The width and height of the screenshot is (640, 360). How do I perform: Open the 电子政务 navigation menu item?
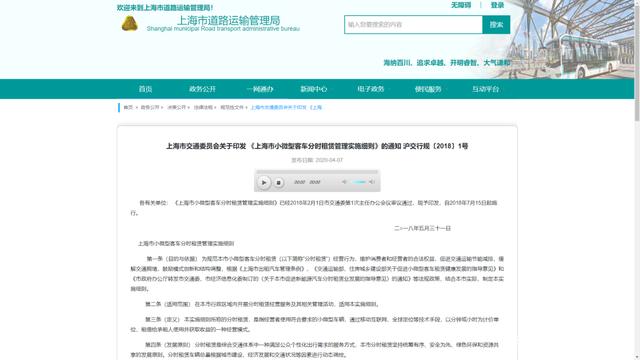tap(371, 89)
